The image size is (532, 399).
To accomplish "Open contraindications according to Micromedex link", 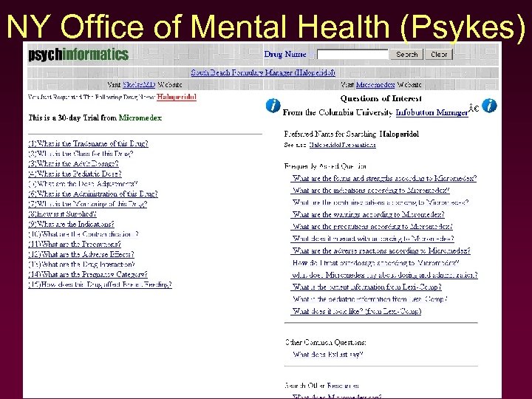I will [381, 202].
